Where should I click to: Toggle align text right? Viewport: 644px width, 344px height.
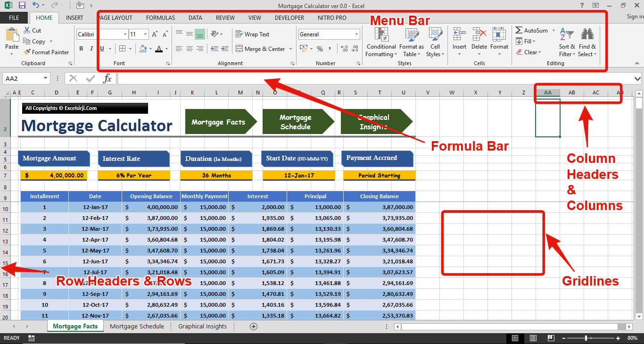200,49
